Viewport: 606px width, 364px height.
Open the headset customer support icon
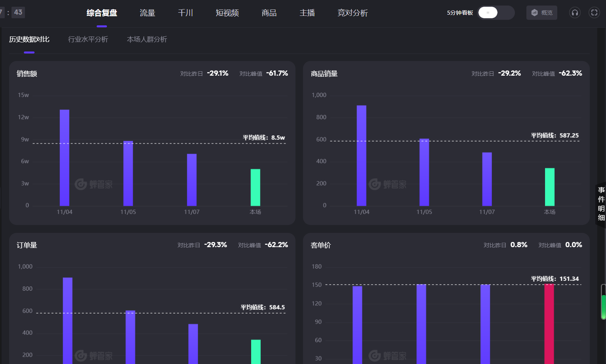coord(575,13)
